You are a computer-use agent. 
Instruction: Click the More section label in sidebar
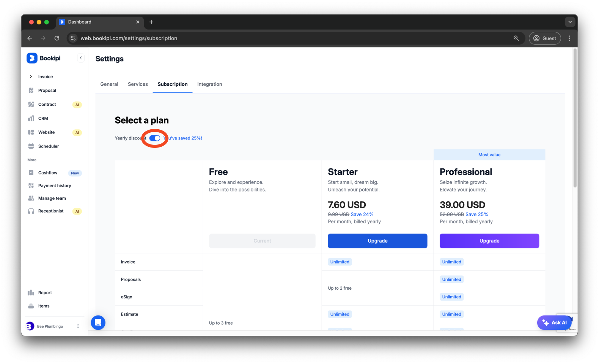[32, 160]
